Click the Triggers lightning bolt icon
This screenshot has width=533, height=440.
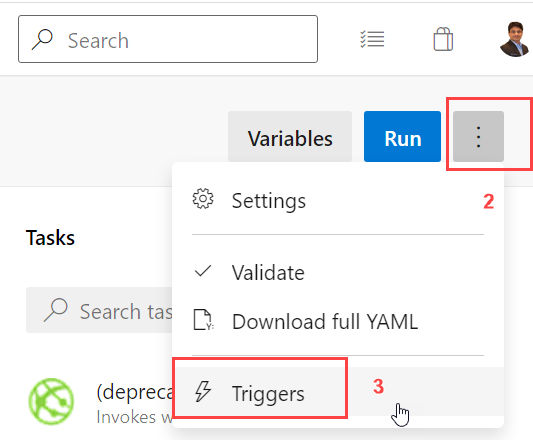203,391
